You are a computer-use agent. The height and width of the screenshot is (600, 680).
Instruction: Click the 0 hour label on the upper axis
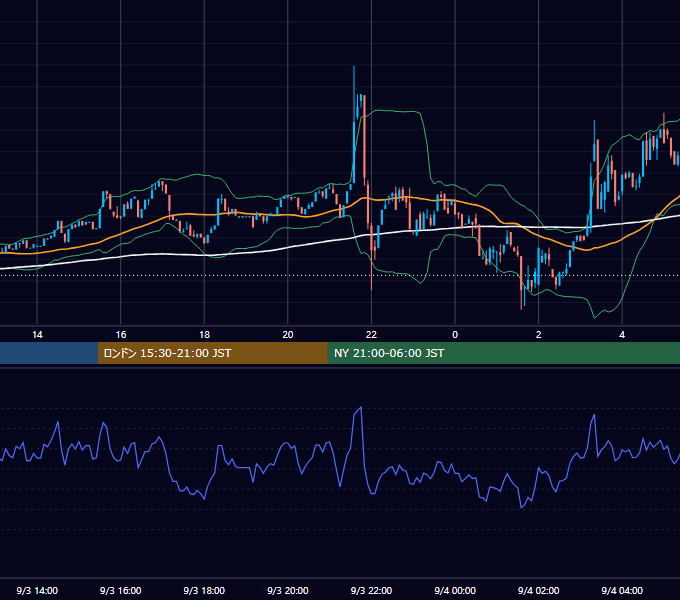(x=455, y=335)
